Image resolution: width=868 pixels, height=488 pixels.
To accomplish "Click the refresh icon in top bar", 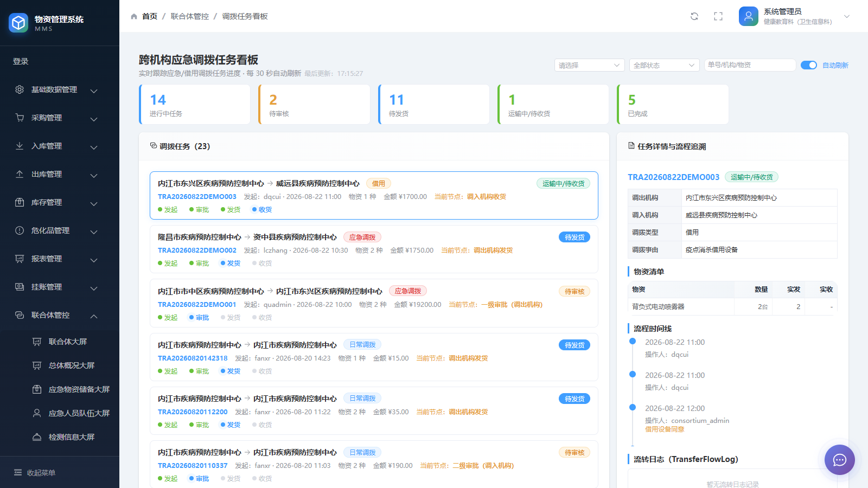I will (x=694, y=16).
